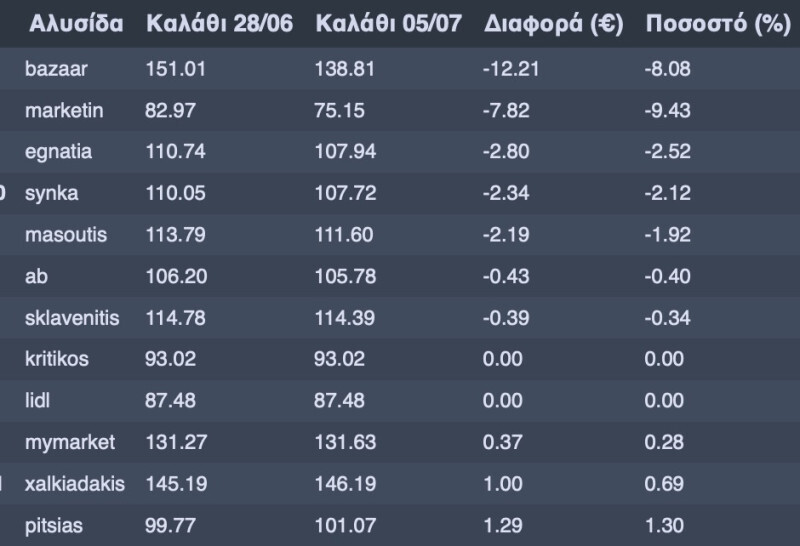The width and height of the screenshot is (800, 546).
Task: Click the ab chain cell
Action: 36,276
